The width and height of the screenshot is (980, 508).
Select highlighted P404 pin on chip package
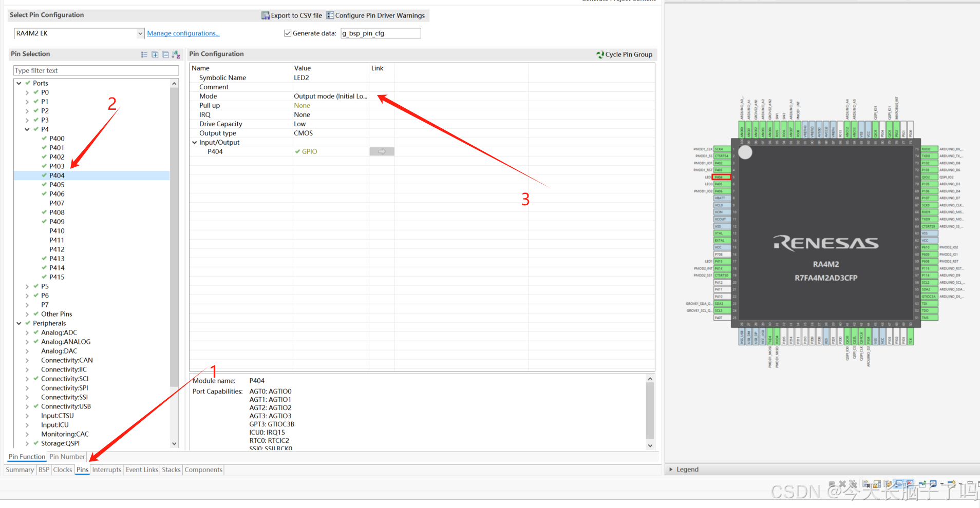click(721, 177)
